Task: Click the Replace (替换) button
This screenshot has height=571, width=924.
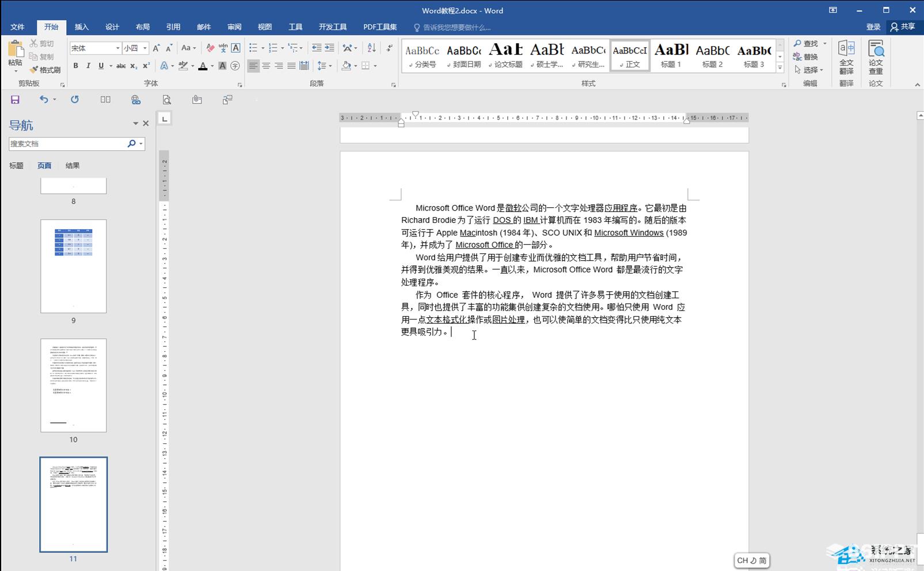Action: coord(806,57)
